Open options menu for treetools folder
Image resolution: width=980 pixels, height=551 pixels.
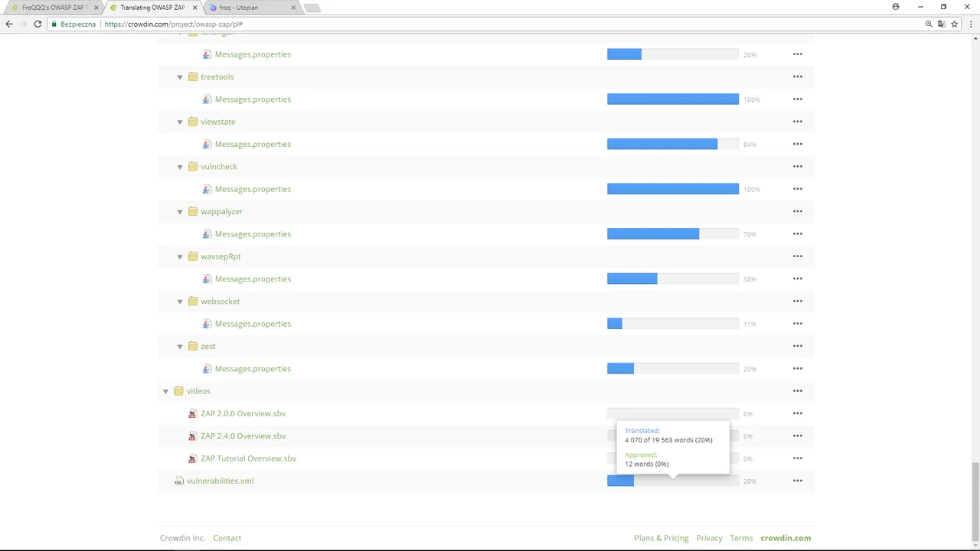[798, 77]
